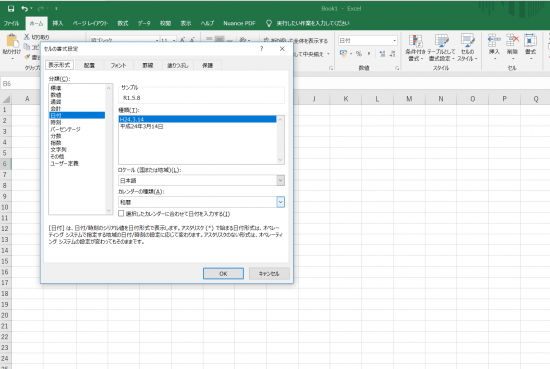Open Format as Table (テーブルとして書式設定)
This screenshot has height=369, width=550.
tap(441, 47)
